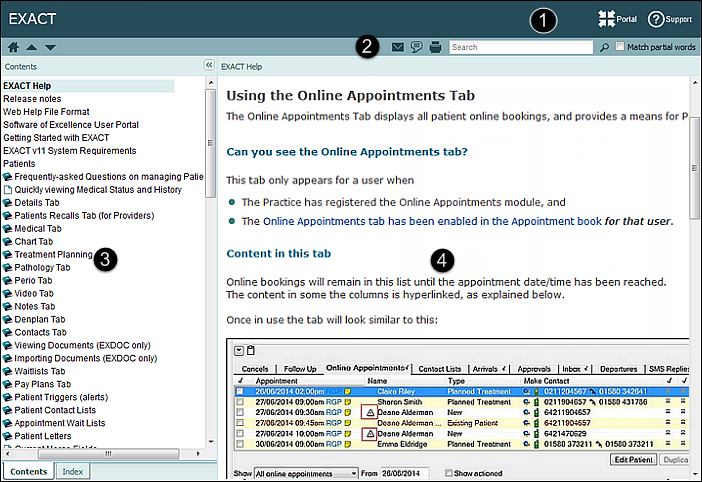Click book icon beside Pathology Tab
This screenshot has width=702, height=482.
tap(8, 268)
